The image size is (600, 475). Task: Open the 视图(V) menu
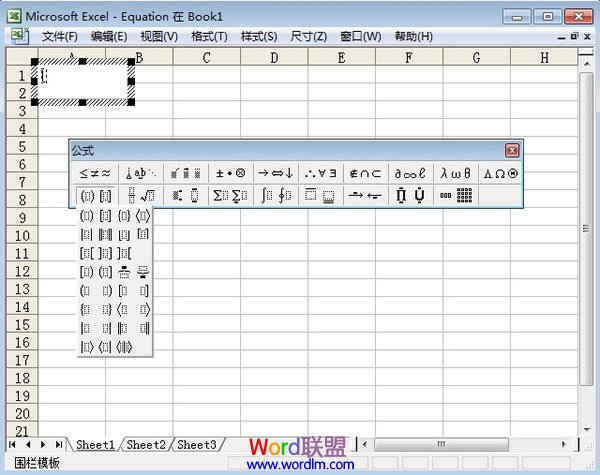pyautogui.click(x=159, y=37)
